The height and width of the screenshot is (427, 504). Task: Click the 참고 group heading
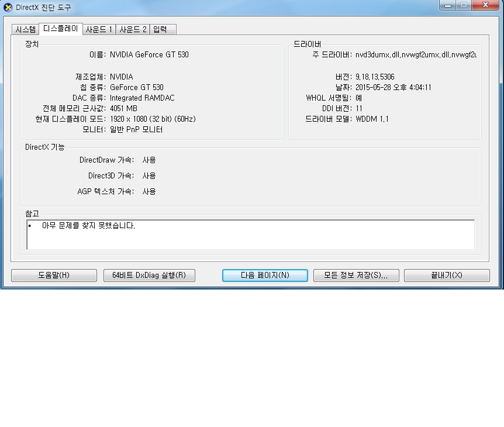[32, 213]
